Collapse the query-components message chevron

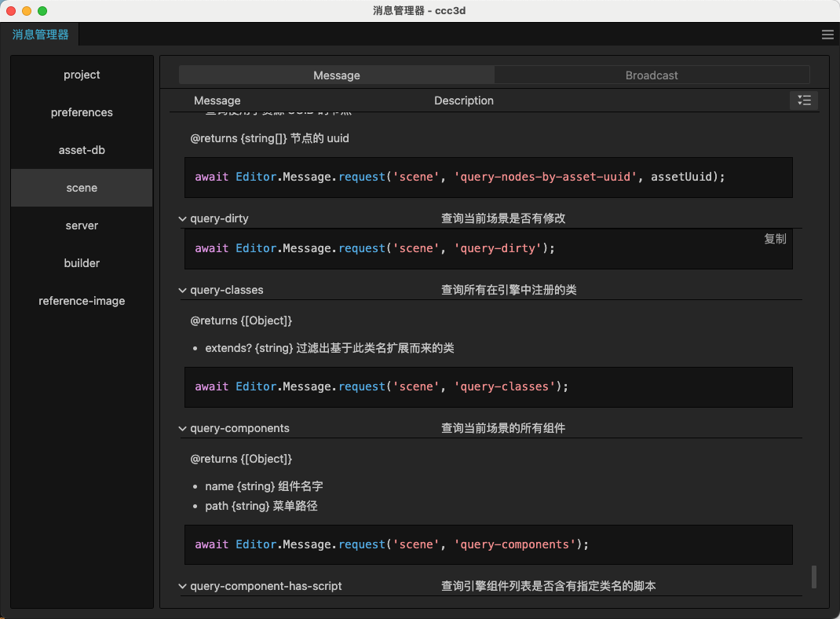183,428
